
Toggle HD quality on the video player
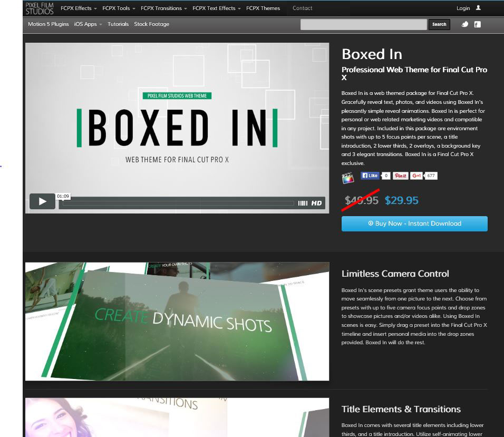[x=317, y=203]
